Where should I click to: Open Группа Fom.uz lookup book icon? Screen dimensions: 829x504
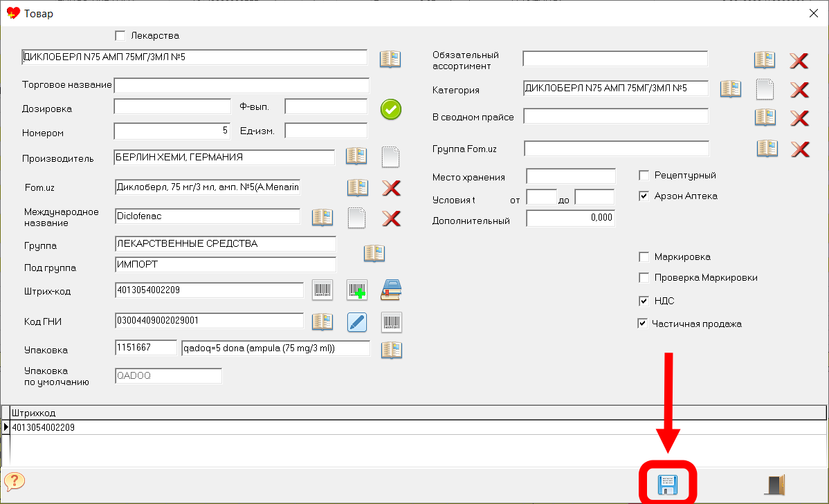click(767, 149)
